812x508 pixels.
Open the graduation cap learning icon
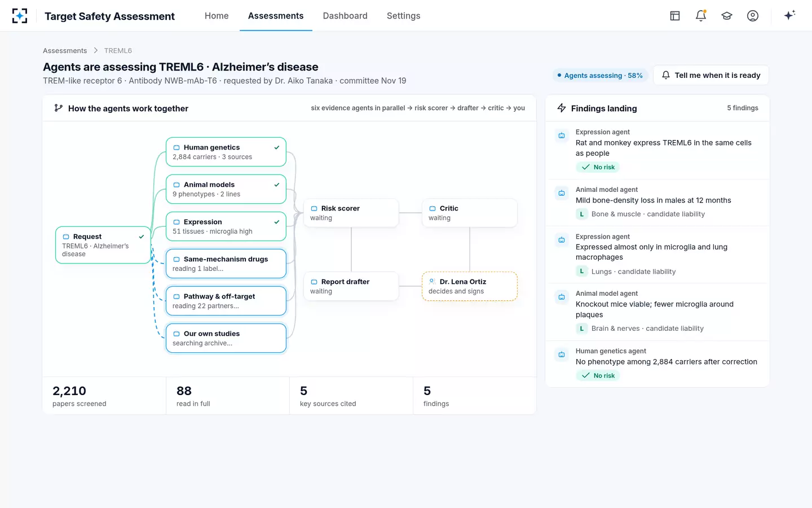727,16
